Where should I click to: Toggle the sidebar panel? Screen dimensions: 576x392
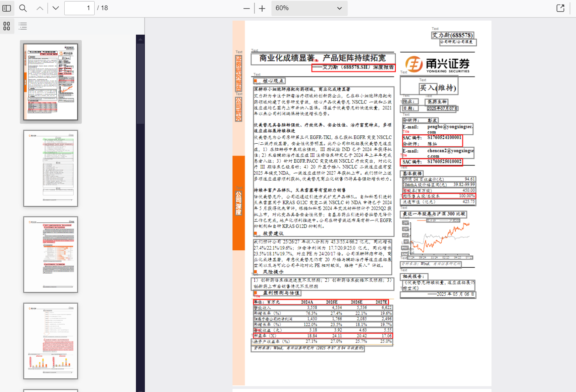tap(7, 8)
